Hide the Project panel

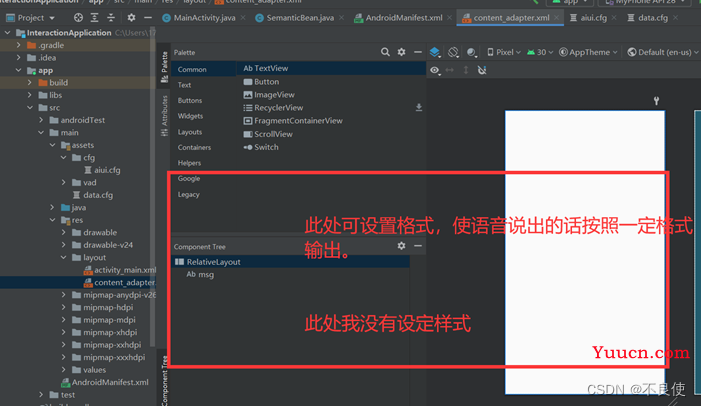tap(148, 17)
